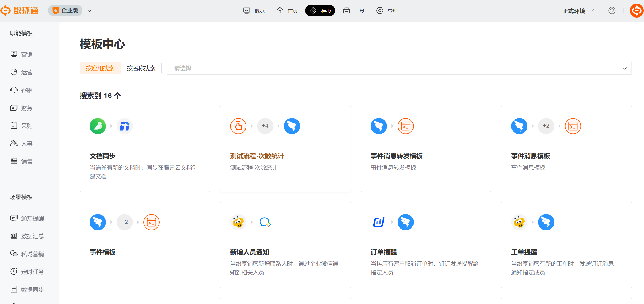The image size is (644, 304).
Task: Click the orange touch trigger icon in 测试流程 card
Action: pos(238,126)
